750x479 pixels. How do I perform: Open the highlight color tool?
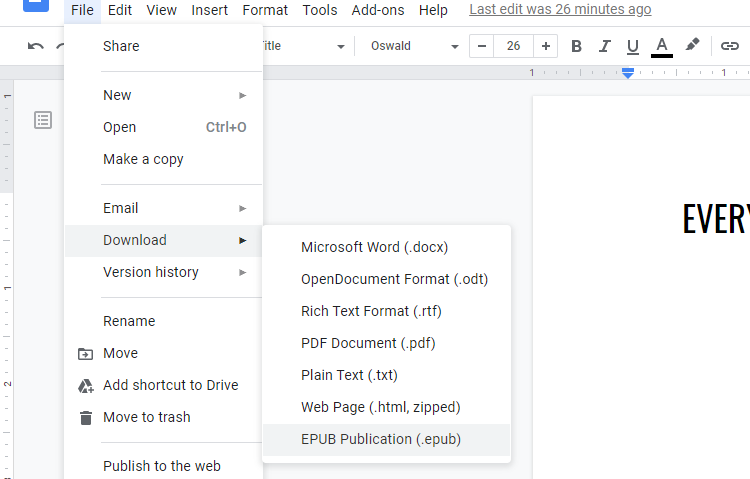click(692, 45)
